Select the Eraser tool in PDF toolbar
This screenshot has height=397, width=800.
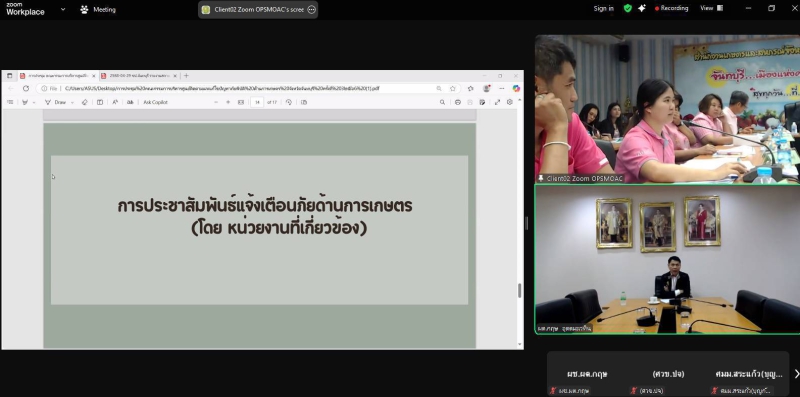[85, 102]
